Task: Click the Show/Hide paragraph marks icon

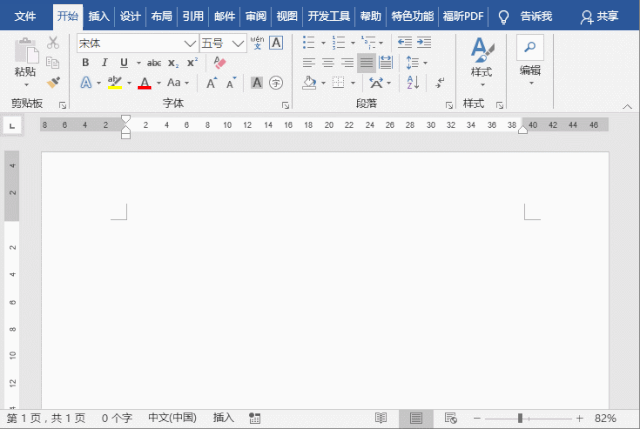Action: click(x=440, y=83)
